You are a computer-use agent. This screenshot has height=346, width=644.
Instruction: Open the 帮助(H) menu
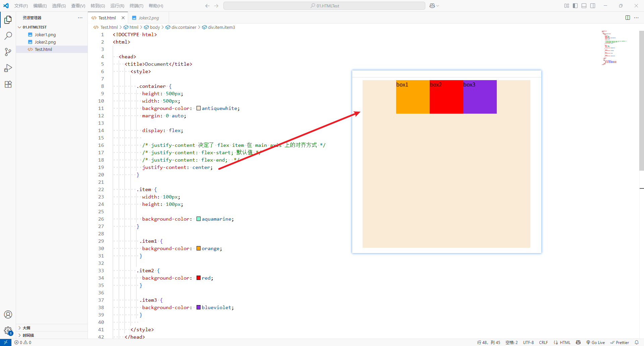[156, 6]
